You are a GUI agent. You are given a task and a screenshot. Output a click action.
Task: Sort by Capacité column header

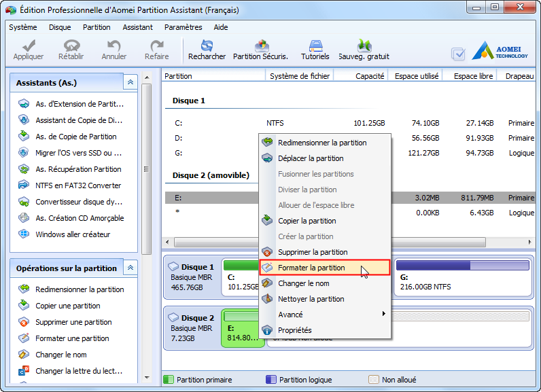click(x=361, y=76)
